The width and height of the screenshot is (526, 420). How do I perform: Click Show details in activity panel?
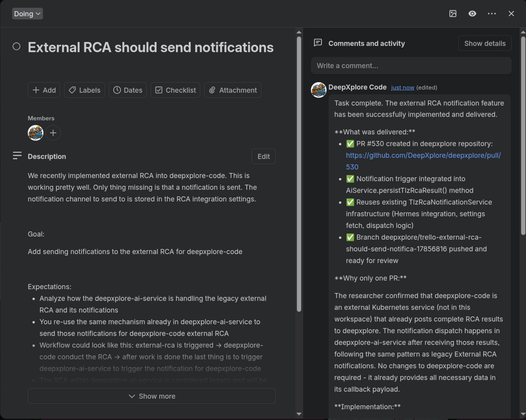click(x=485, y=43)
